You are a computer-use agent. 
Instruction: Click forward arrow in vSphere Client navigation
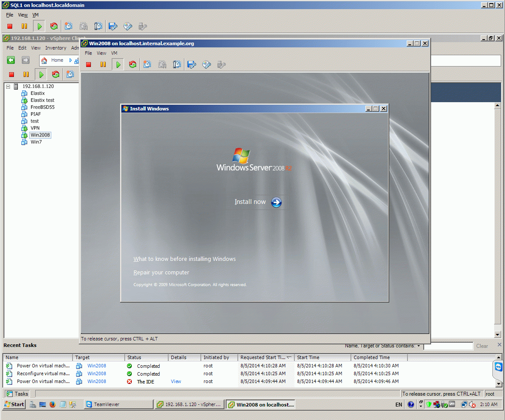(x=25, y=60)
